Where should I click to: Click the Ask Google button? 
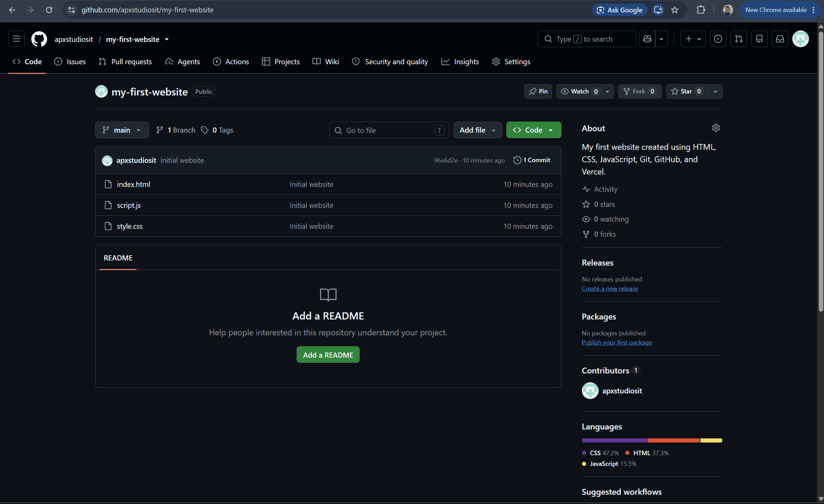[x=620, y=10]
